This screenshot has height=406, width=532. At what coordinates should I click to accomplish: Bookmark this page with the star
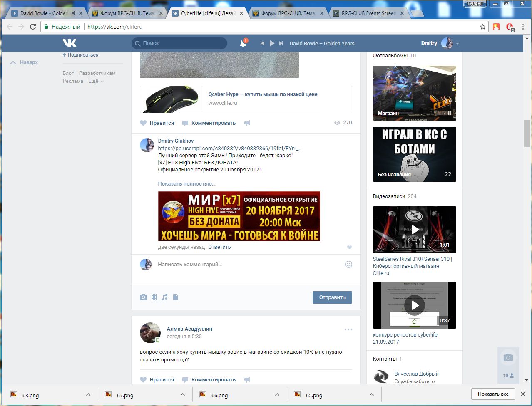coord(483,27)
